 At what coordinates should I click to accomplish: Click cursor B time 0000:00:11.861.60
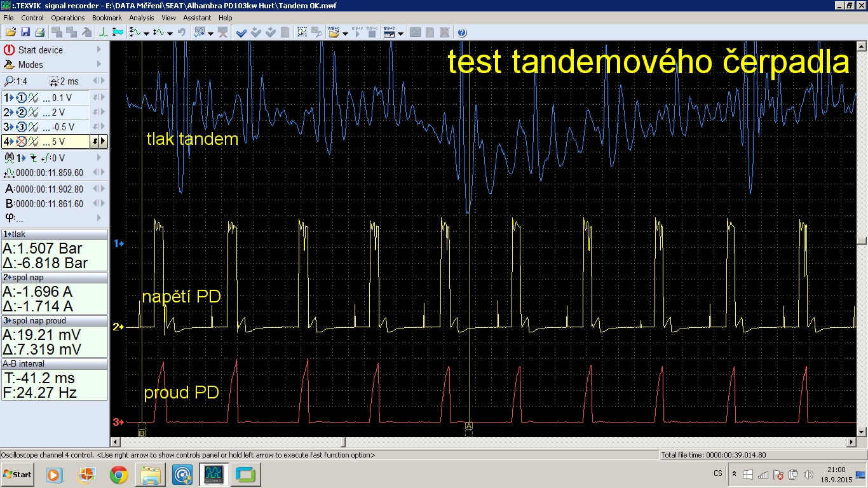pos(50,204)
